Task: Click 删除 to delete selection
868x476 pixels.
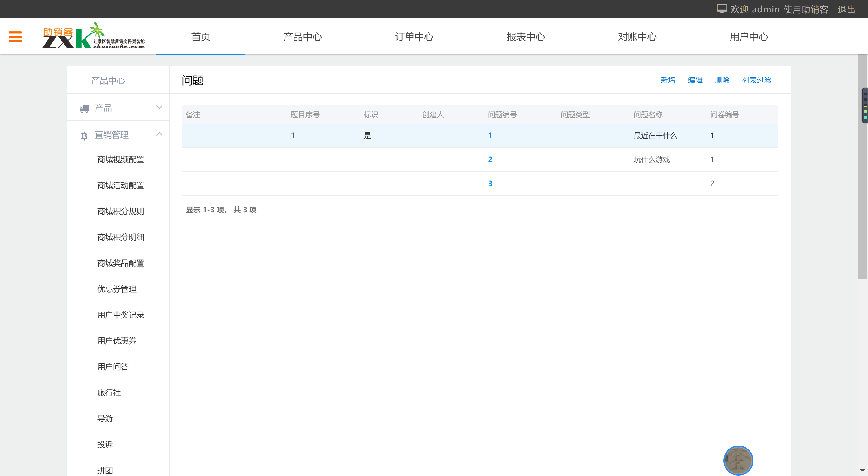Action: [x=722, y=80]
